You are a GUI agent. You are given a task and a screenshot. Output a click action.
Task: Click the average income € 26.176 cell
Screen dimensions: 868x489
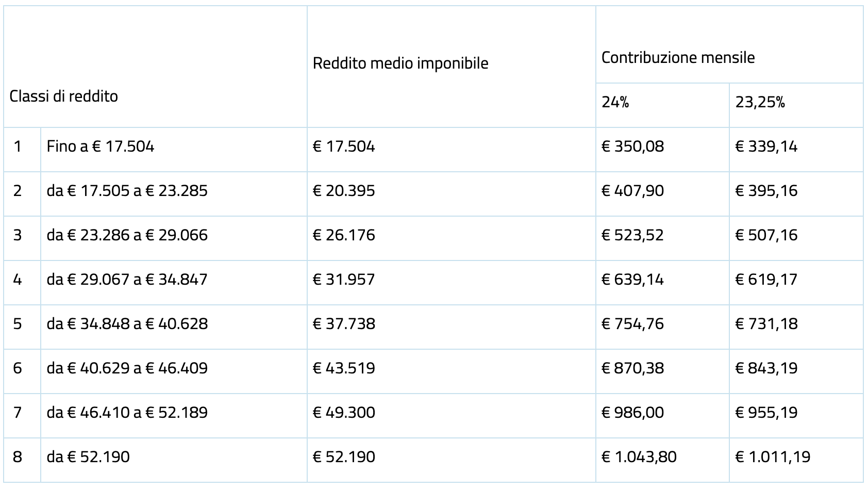point(344,235)
